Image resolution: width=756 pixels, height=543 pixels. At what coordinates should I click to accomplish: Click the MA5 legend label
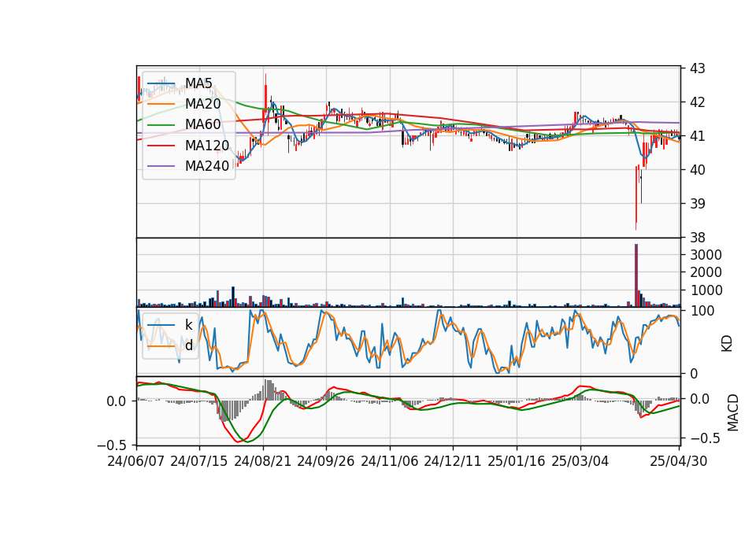[x=198, y=83]
